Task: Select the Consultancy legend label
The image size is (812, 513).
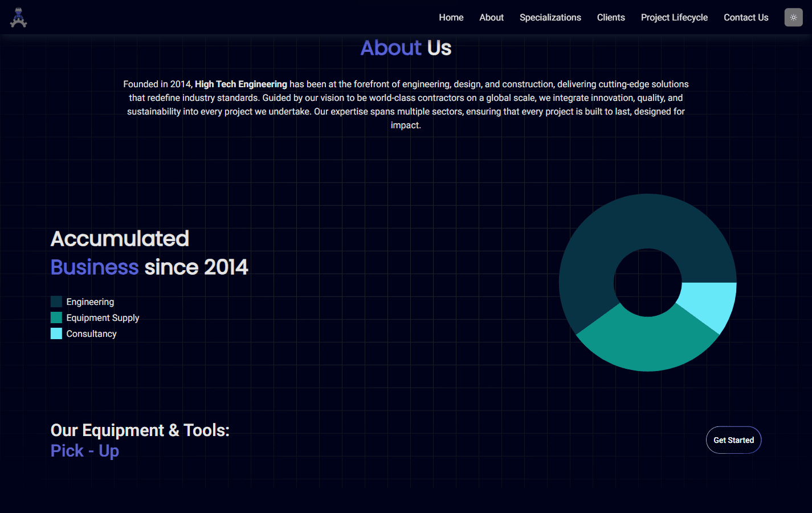Action: 91,333
